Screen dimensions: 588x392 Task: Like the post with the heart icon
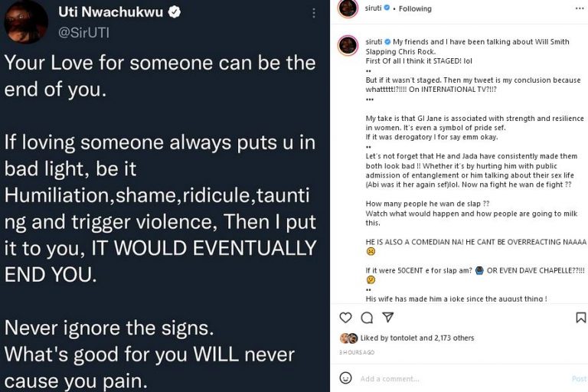(x=346, y=318)
